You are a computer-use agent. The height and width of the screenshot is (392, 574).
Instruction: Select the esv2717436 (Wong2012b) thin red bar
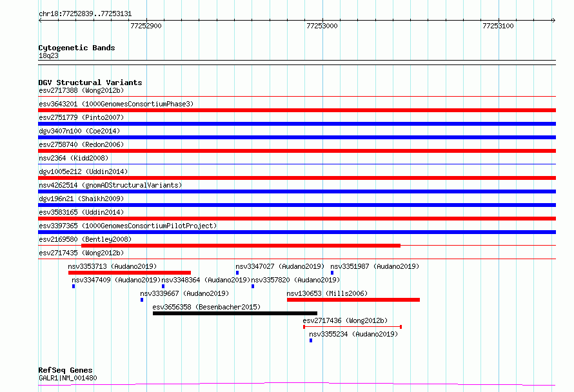(353, 326)
